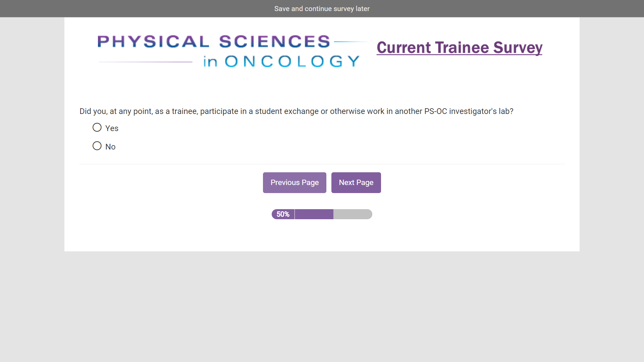
Task: Click the thin line right of SCIENCES
Action: (351, 42)
